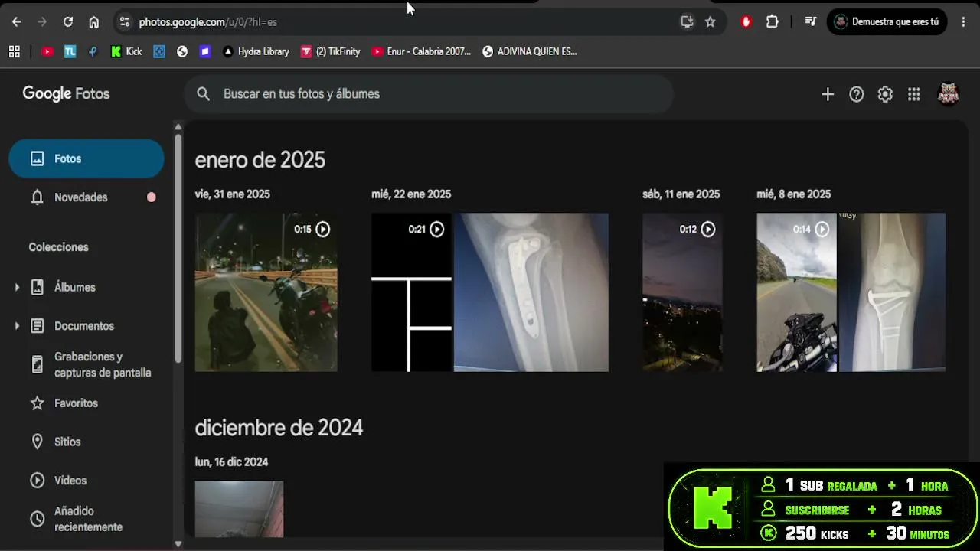980x551 pixels.
Task: Click the Colecciones section label
Action: (x=58, y=247)
